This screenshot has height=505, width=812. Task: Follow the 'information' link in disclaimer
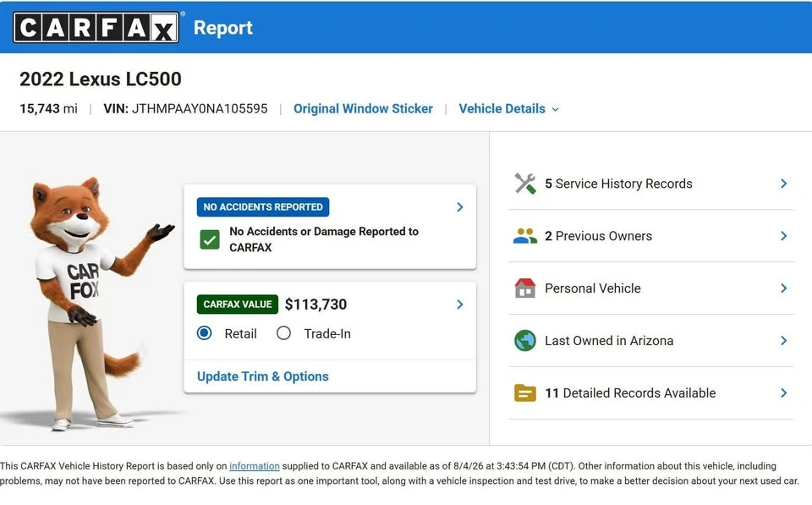[x=255, y=466]
